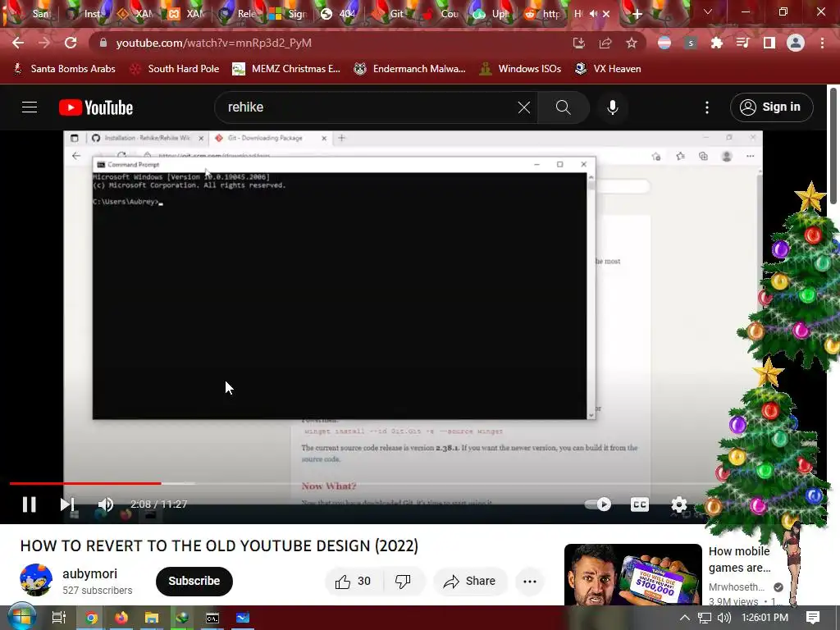Open the aubymori channel avatar
840x630 pixels.
coord(36,580)
